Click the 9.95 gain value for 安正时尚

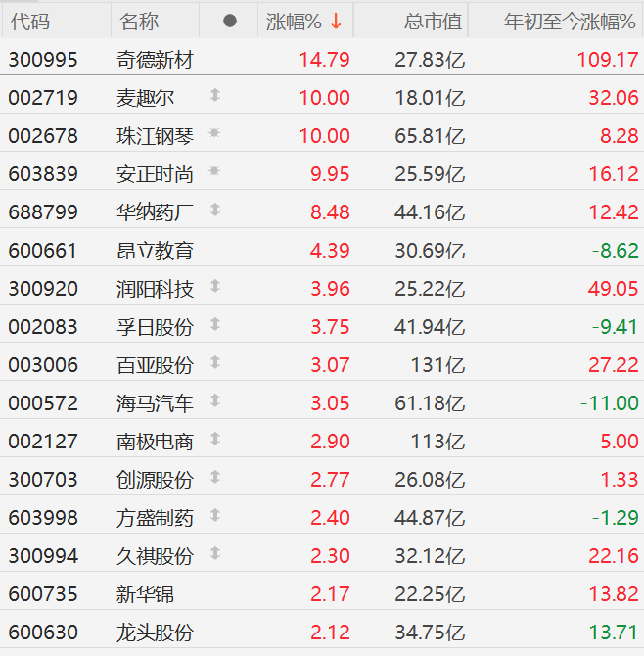click(330, 174)
